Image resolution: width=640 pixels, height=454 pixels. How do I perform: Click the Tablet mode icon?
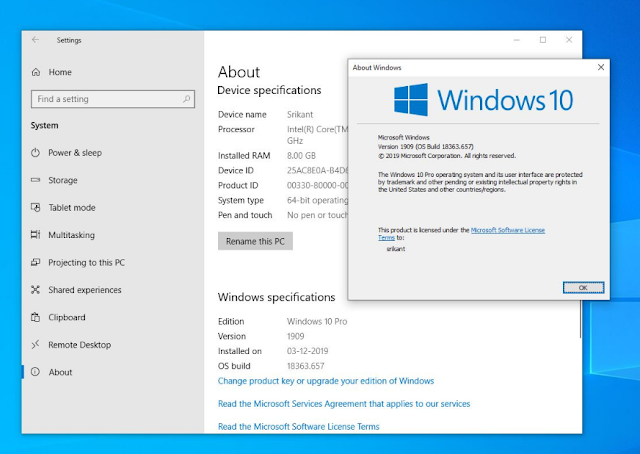coord(36,207)
